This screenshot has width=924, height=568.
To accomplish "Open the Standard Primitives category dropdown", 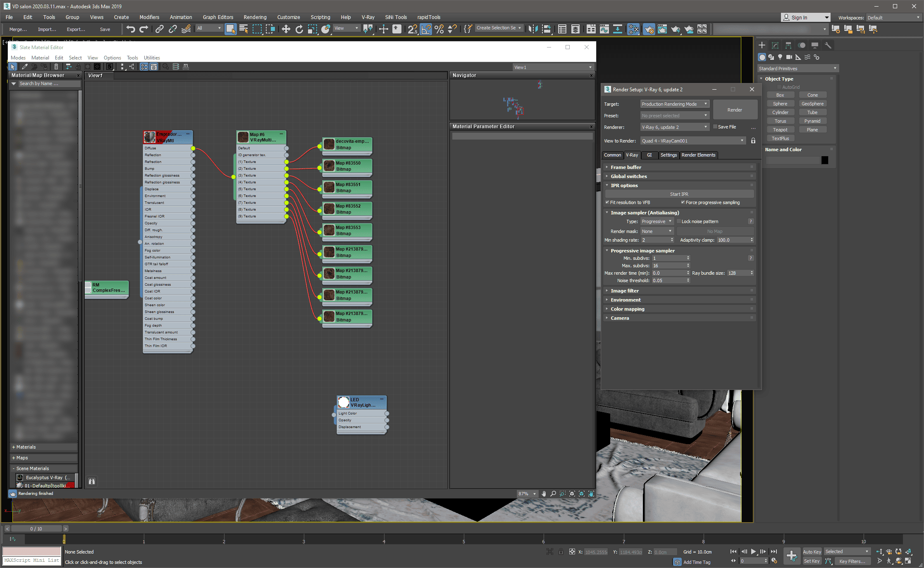I will coord(797,69).
